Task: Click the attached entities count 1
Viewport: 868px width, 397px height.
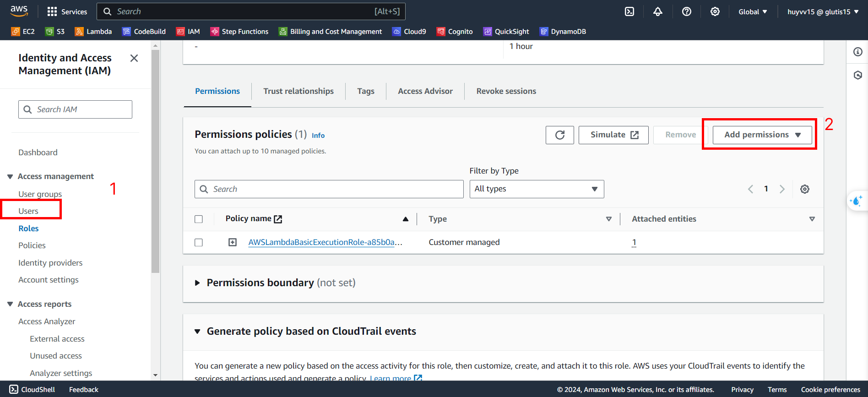Action: (x=634, y=242)
